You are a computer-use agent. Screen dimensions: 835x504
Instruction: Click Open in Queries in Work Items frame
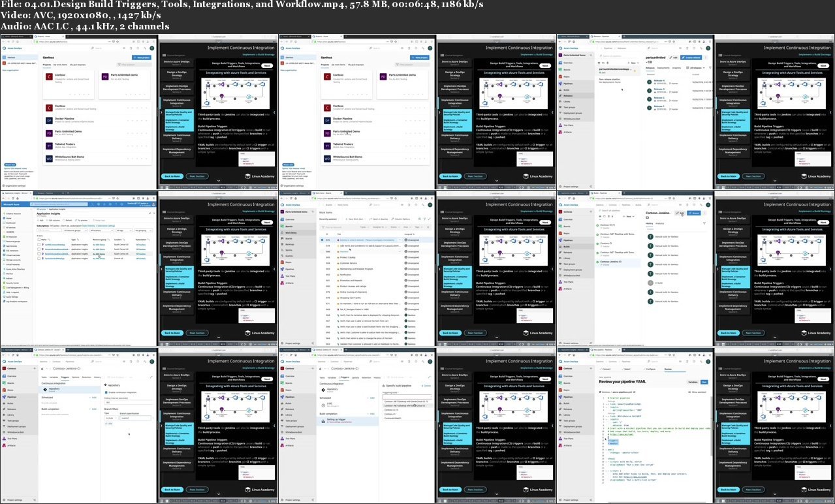pos(379,219)
